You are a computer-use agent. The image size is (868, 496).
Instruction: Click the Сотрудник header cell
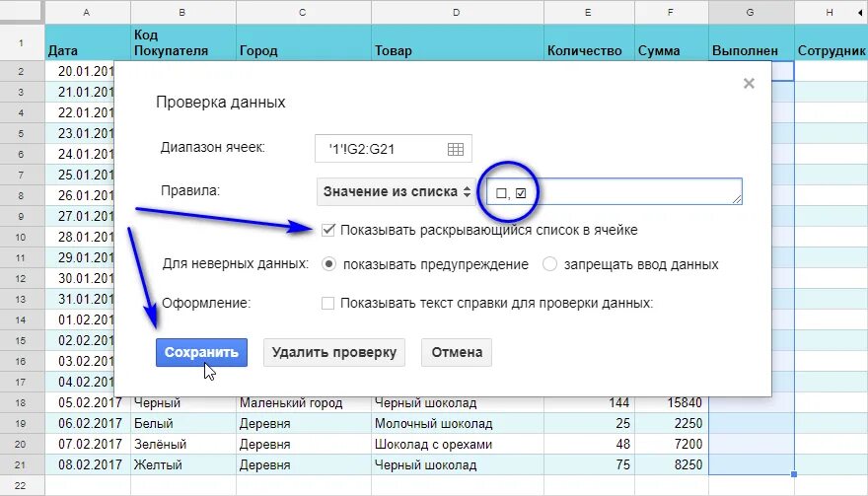(x=832, y=42)
